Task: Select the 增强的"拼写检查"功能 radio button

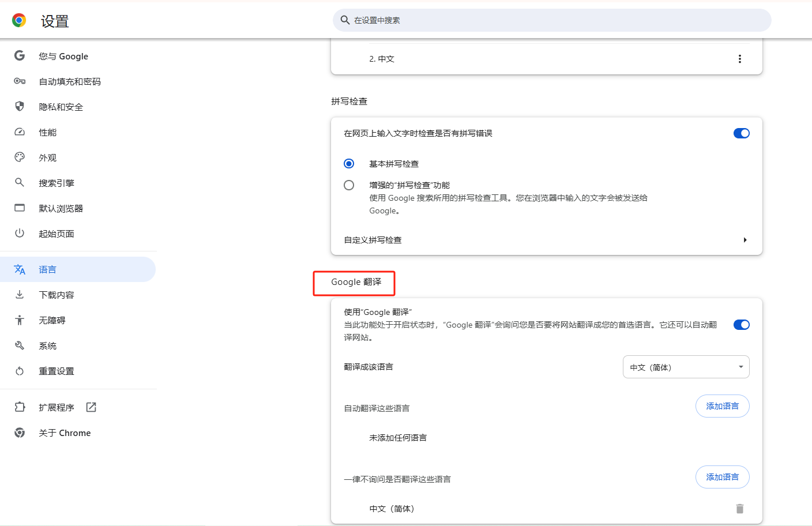Action: 349,185
